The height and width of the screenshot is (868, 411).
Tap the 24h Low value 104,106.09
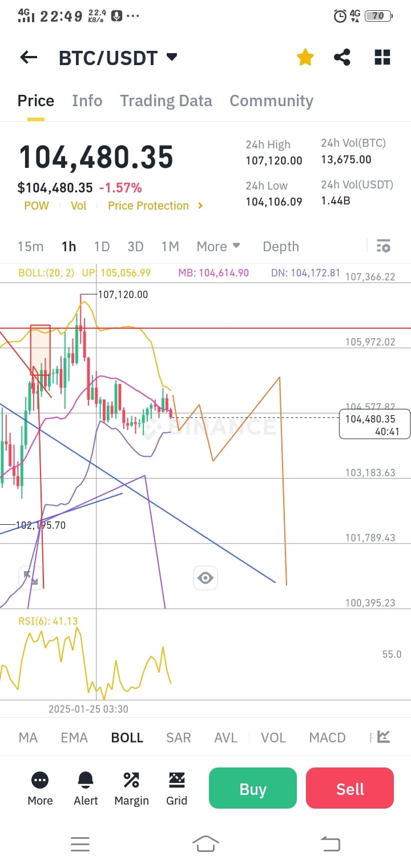[274, 202]
